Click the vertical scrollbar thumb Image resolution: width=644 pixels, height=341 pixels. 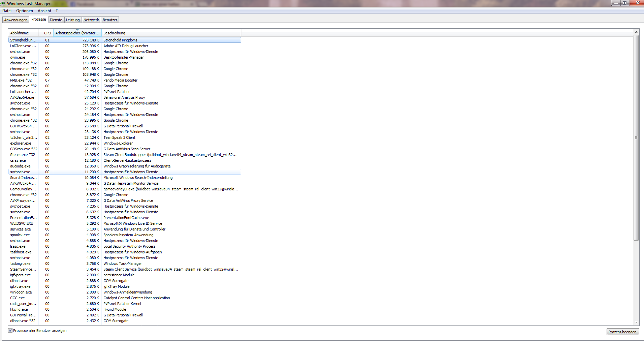click(x=636, y=137)
